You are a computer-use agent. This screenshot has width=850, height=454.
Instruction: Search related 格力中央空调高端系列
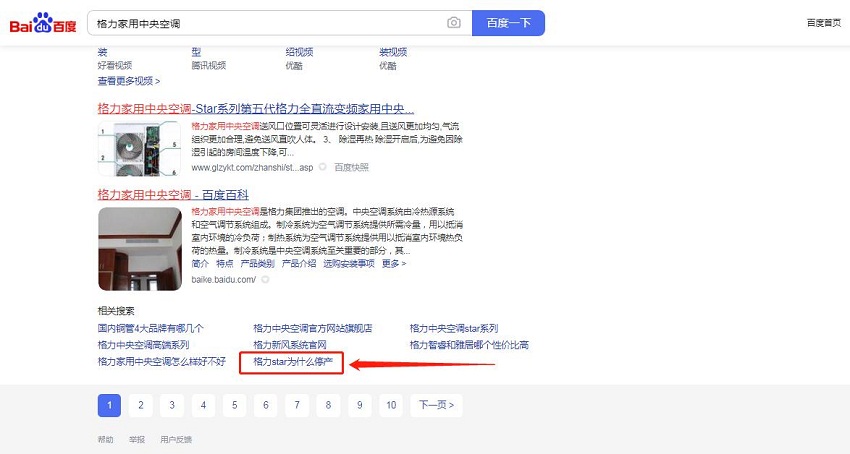pos(143,345)
